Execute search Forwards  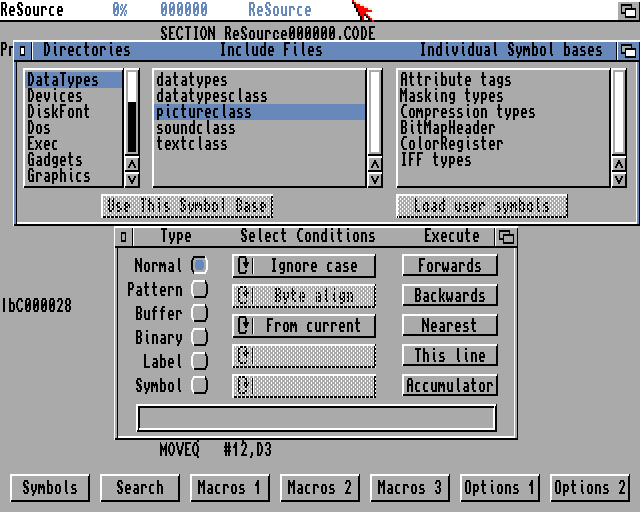pos(450,265)
